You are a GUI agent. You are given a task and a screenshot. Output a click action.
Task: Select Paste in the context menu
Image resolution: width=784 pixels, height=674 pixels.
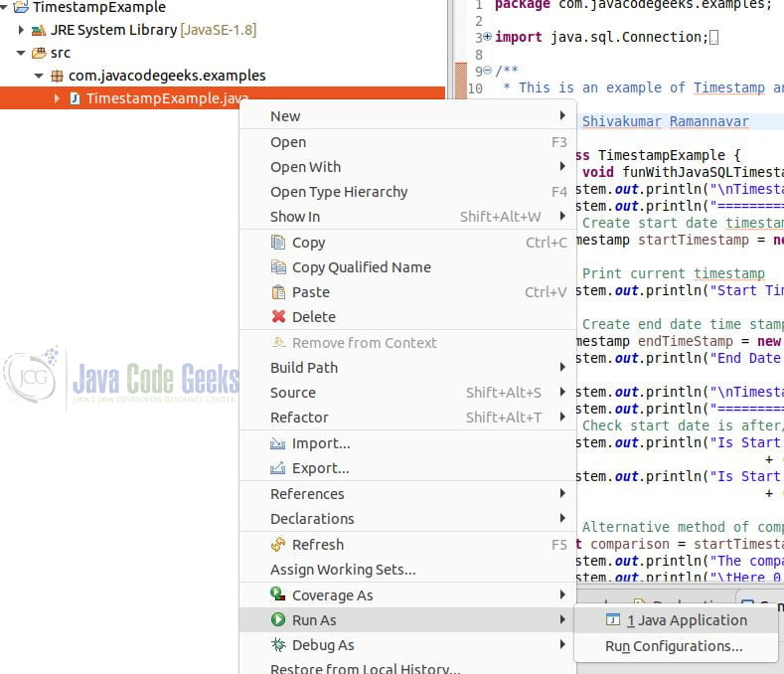coord(408,292)
